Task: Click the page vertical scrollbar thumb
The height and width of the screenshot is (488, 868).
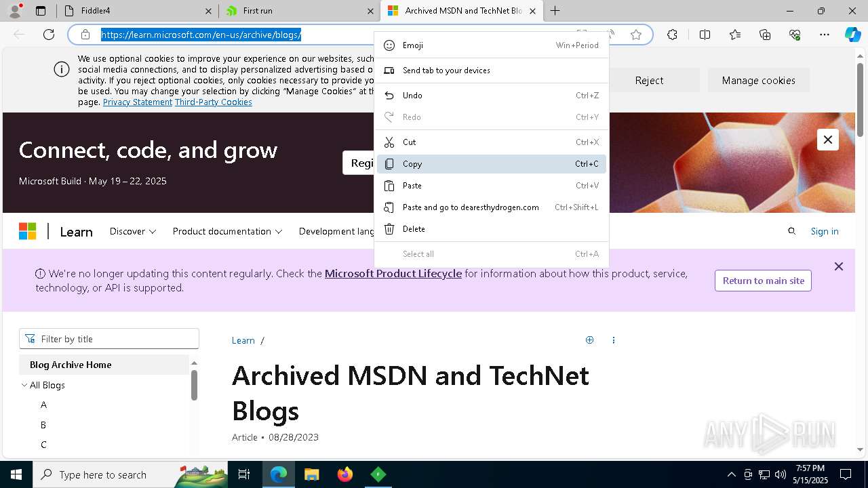Action: (861, 100)
